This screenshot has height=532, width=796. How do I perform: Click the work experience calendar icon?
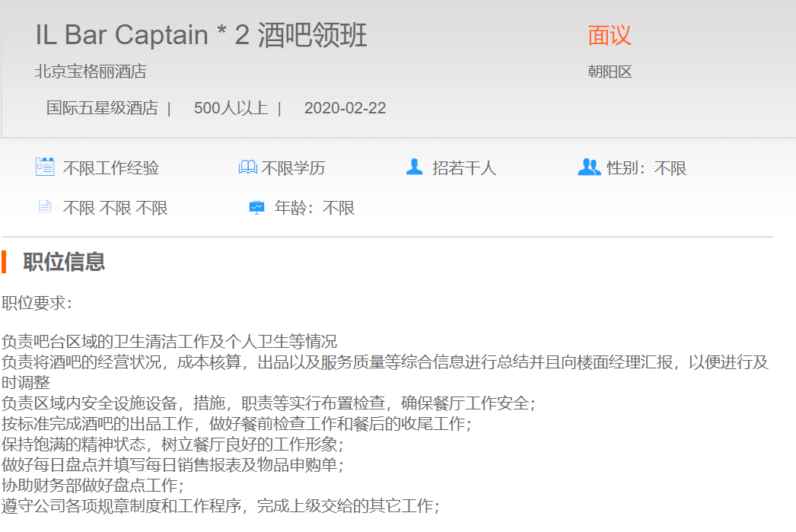tap(45, 167)
